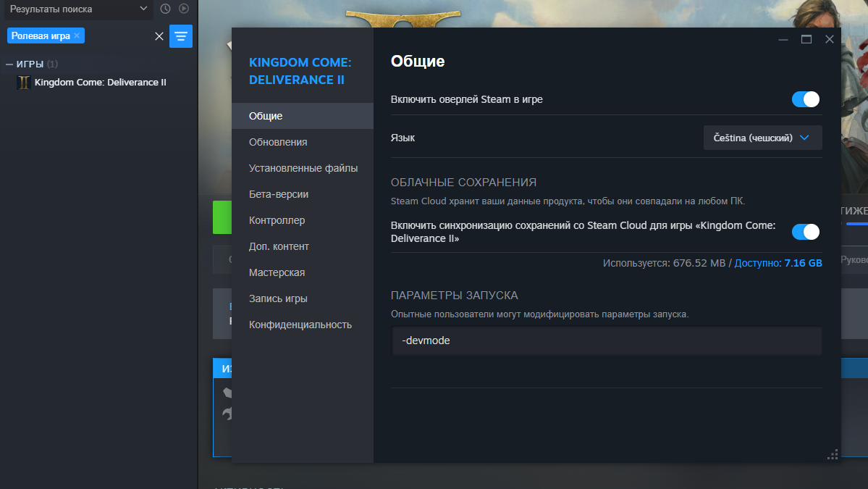Close the properties window
Viewport: 868px width, 489px height.
(x=829, y=39)
